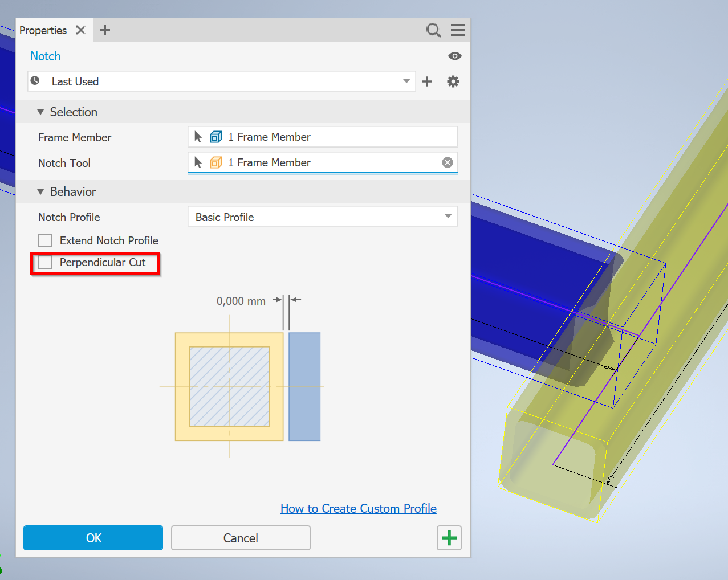Viewport: 728px width, 580px height.
Task: Click OK to apply the notch
Action: tap(93, 537)
